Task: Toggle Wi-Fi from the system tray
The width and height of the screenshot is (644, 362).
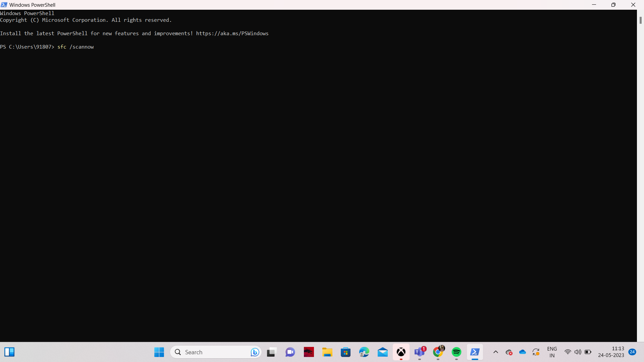Action: coord(568,352)
